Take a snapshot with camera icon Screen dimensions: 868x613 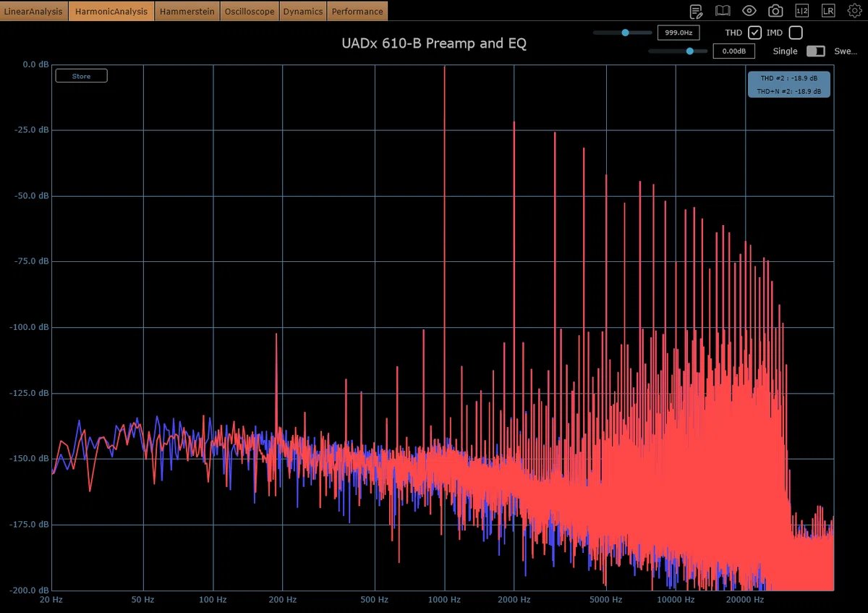click(775, 11)
